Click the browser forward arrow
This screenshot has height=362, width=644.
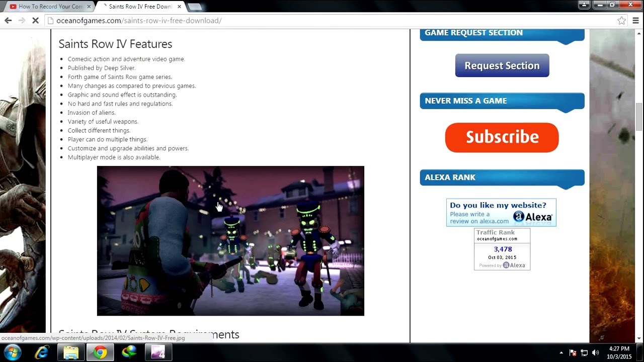(22, 21)
